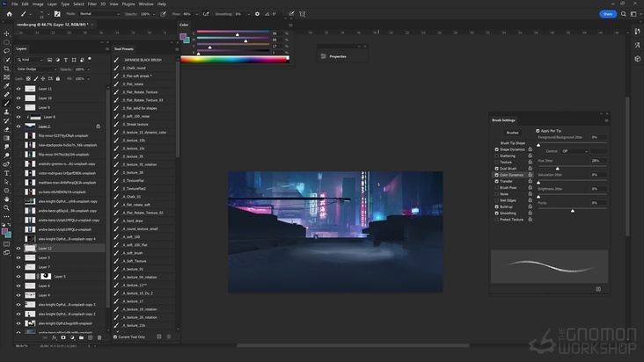Viewport: 644px width, 362px height.
Task: Enable the Scattering checkbox
Action: 496,156
